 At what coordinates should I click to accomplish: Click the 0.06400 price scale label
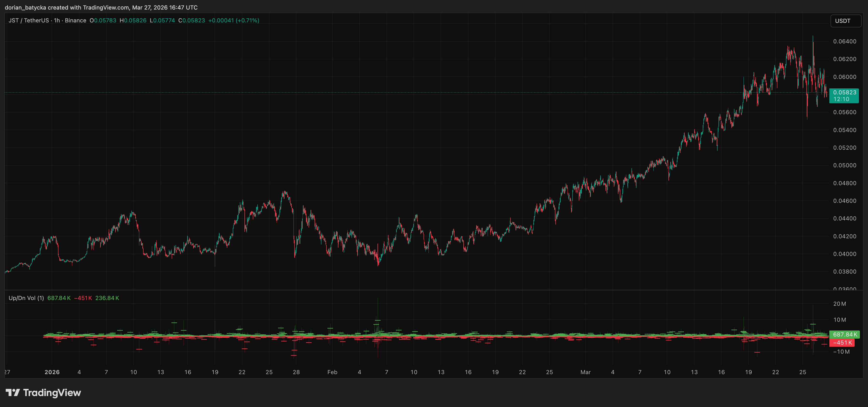[844, 41]
